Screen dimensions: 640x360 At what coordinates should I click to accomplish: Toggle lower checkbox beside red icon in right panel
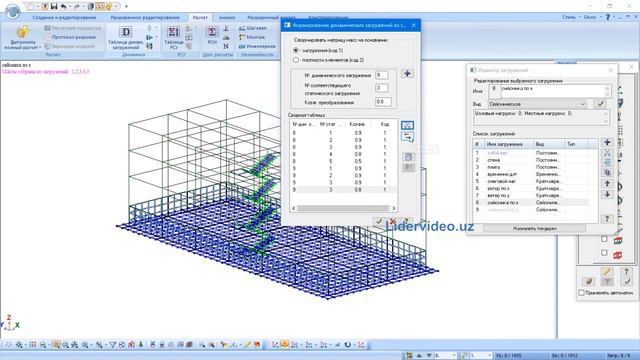[604, 253]
